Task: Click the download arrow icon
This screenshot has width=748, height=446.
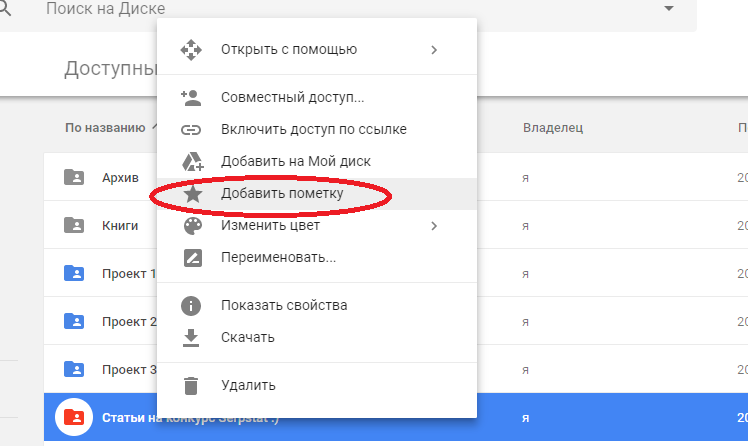Action: click(x=191, y=338)
